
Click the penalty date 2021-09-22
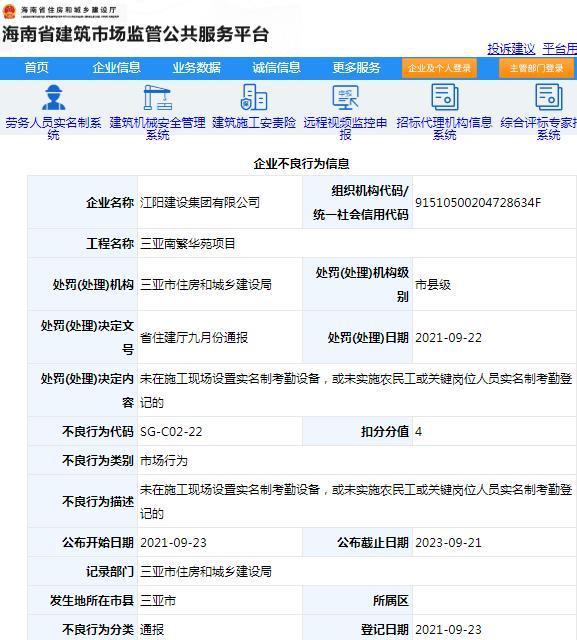448,338
